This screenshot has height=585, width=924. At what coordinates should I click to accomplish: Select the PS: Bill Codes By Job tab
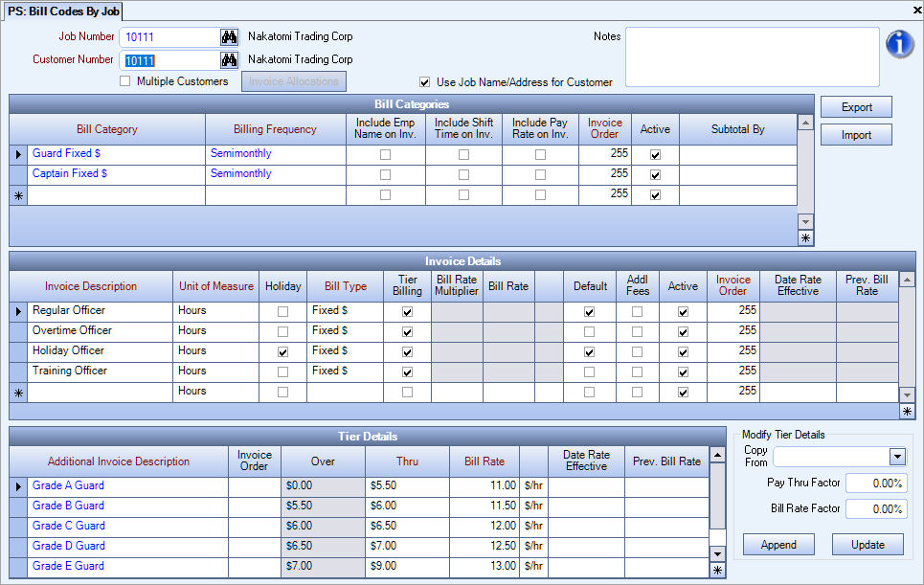click(x=63, y=11)
